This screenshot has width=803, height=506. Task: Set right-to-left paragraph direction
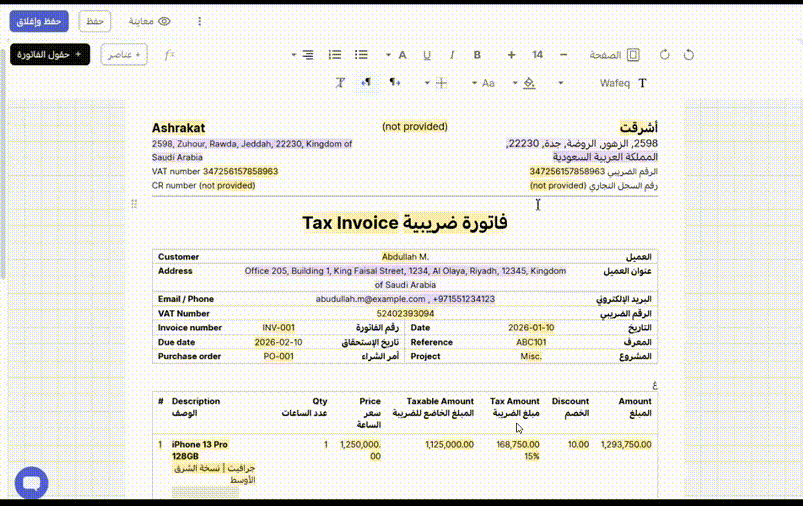(x=366, y=82)
